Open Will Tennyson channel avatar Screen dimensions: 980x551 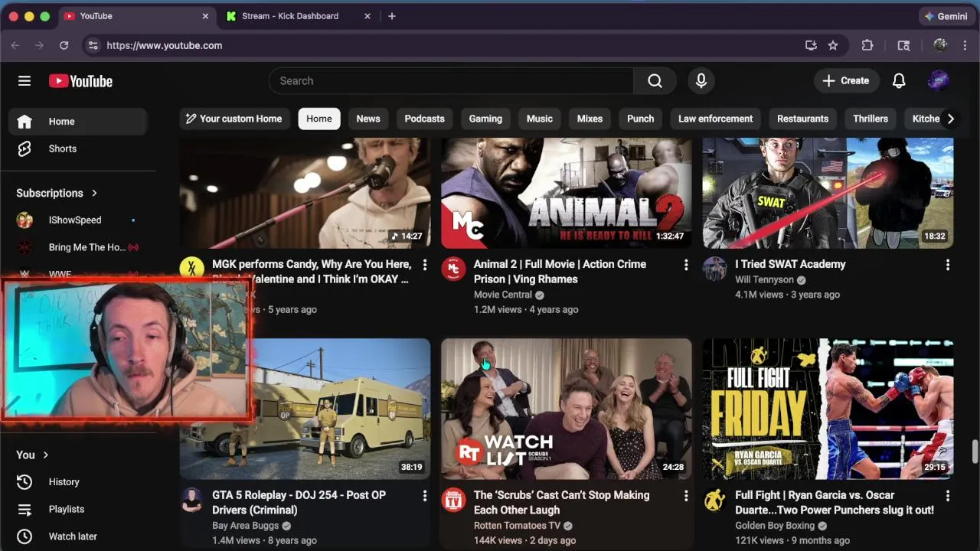tap(715, 269)
